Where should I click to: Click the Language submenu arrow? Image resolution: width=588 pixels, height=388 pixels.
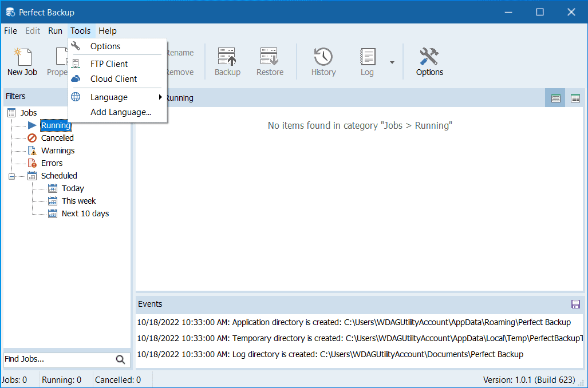tap(160, 97)
